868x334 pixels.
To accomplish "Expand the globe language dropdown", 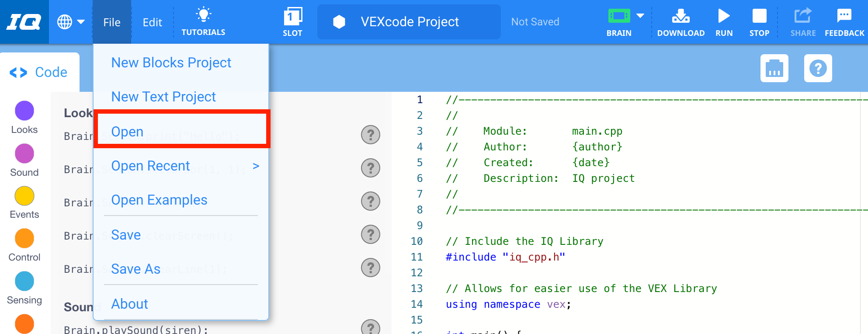I will [71, 22].
